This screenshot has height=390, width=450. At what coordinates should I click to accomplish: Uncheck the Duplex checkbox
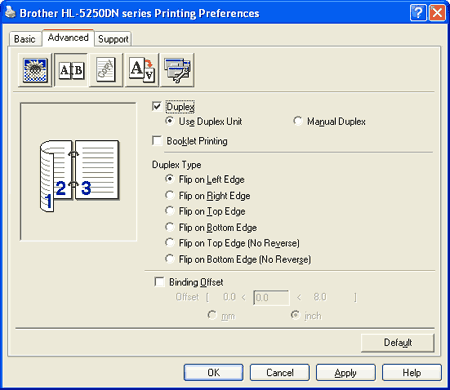click(157, 107)
